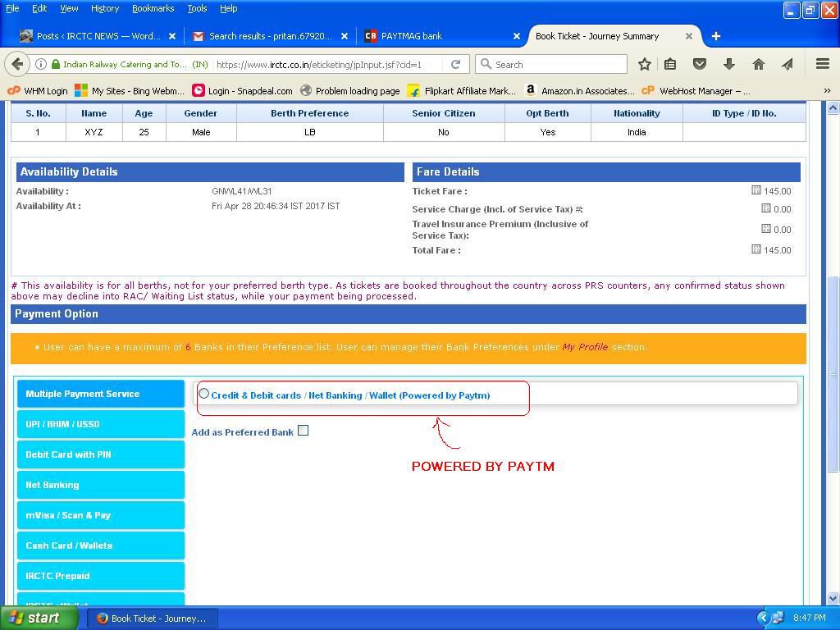Open the Bookmarks menu
Image resolution: width=840 pixels, height=630 pixels.
[x=153, y=8]
